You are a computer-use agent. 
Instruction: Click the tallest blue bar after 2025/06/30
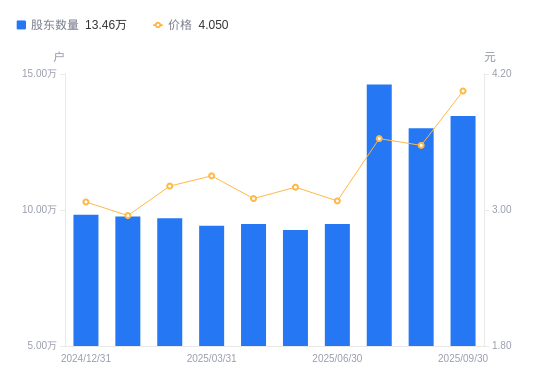379,215
